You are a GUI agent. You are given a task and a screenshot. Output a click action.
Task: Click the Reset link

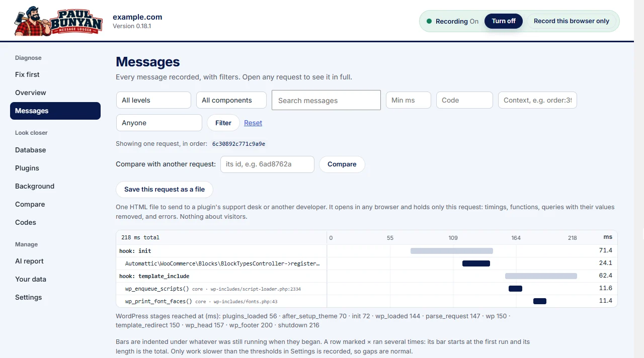pos(253,123)
